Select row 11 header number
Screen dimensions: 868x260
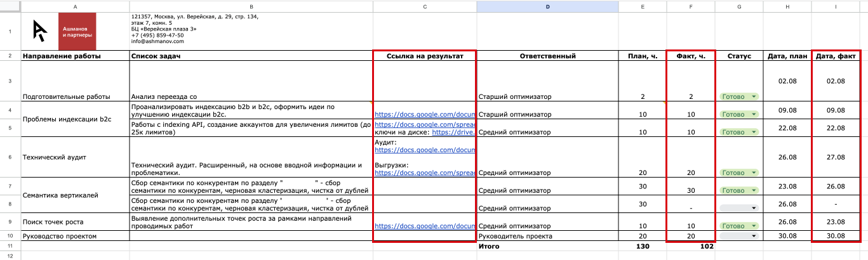click(10, 245)
